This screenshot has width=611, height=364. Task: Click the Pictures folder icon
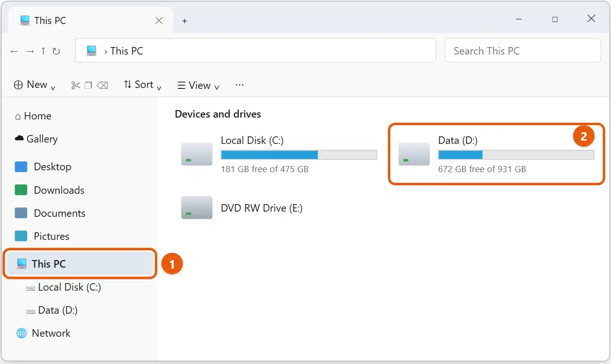(x=21, y=236)
